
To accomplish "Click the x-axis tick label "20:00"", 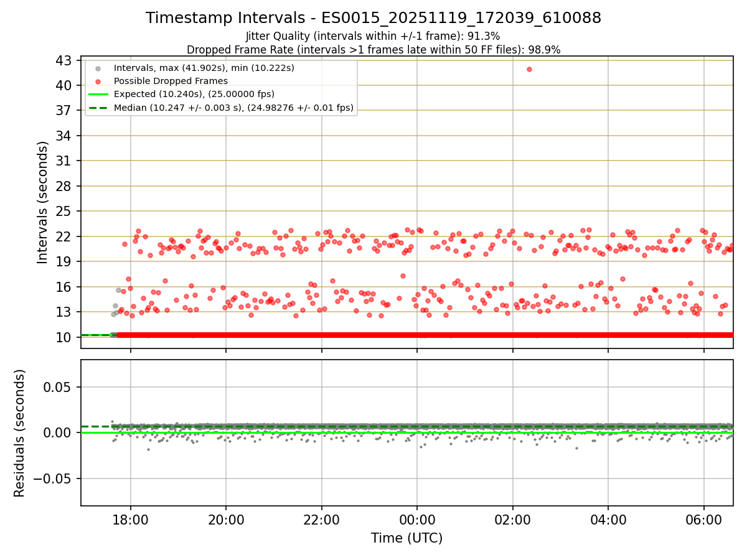I will (226, 519).
